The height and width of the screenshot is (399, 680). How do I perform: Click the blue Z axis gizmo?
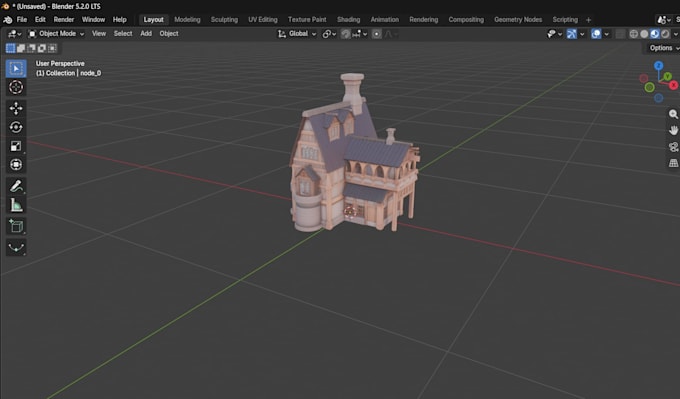click(658, 65)
